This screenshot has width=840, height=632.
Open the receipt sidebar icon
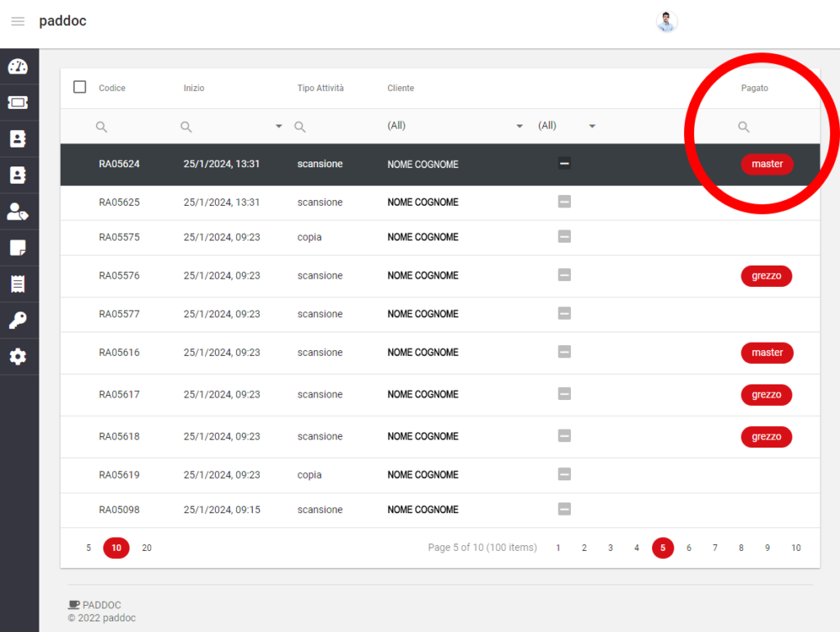coord(18,284)
